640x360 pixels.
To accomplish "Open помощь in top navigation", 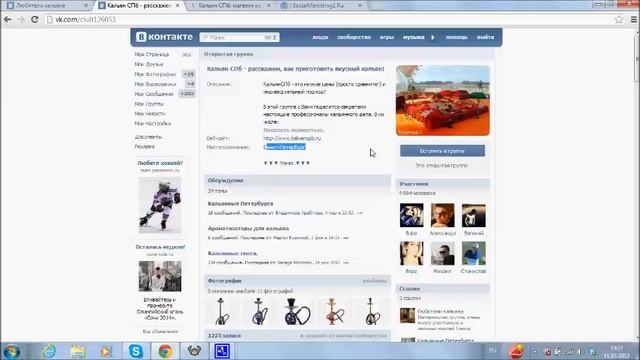I will (x=456, y=37).
